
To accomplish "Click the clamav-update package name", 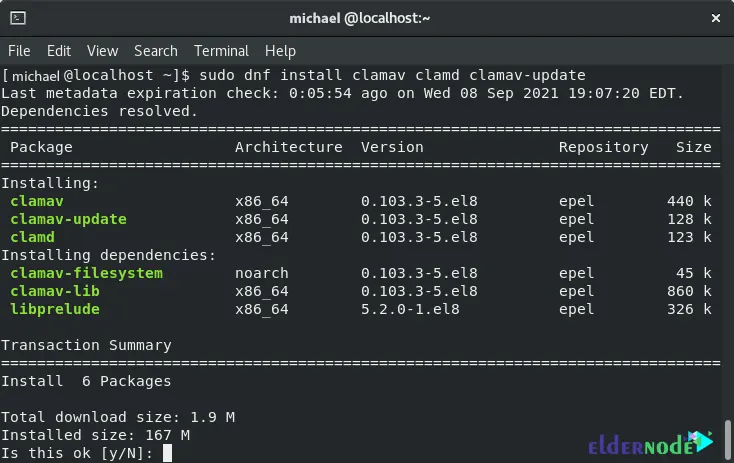I will point(68,219).
